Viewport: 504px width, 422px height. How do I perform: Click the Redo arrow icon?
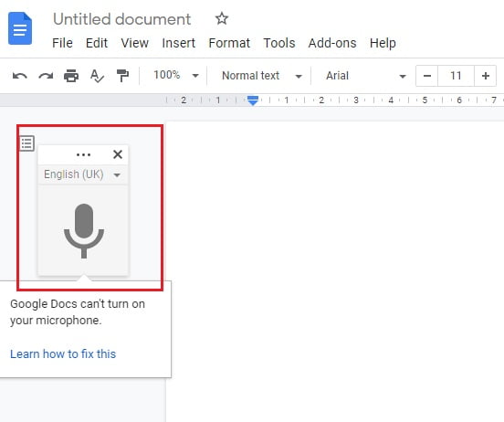point(46,76)
